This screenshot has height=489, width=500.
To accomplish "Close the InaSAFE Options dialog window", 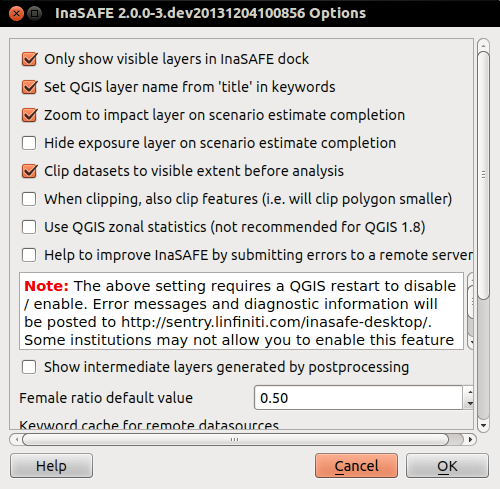I will coord(16,14).
